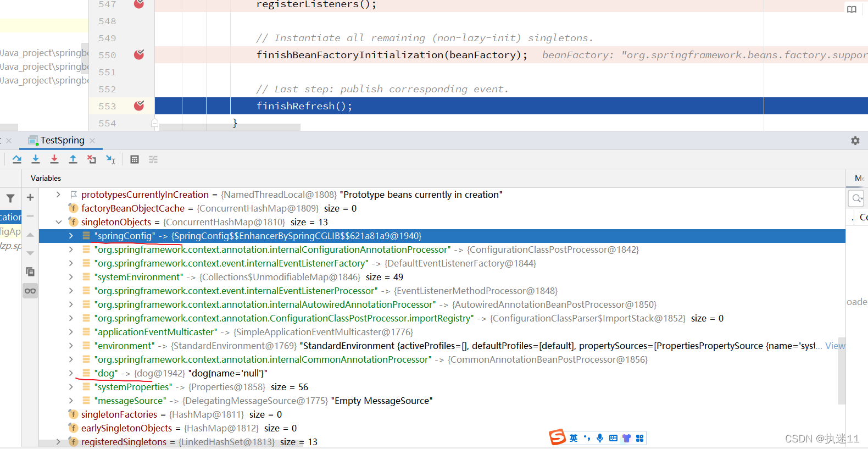Click the search icon in the right panel
The width and height of the screenshot is (868, 449).
pos(856,198)
